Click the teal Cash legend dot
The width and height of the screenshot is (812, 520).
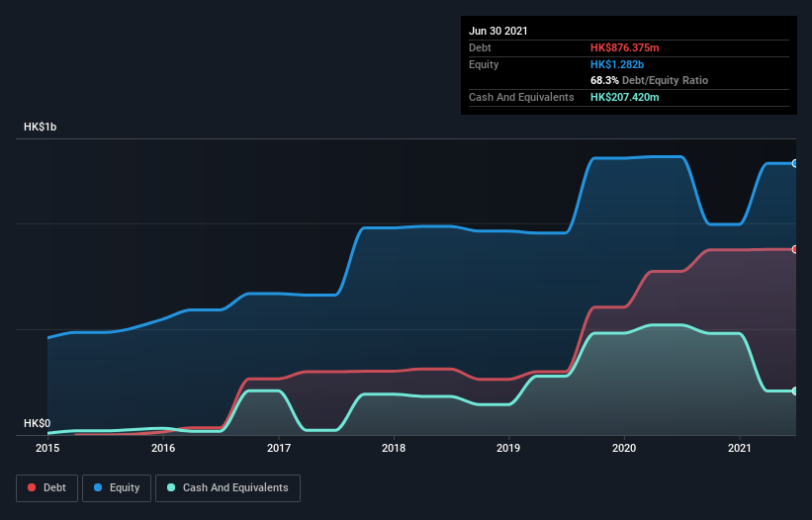click(171, 487)
